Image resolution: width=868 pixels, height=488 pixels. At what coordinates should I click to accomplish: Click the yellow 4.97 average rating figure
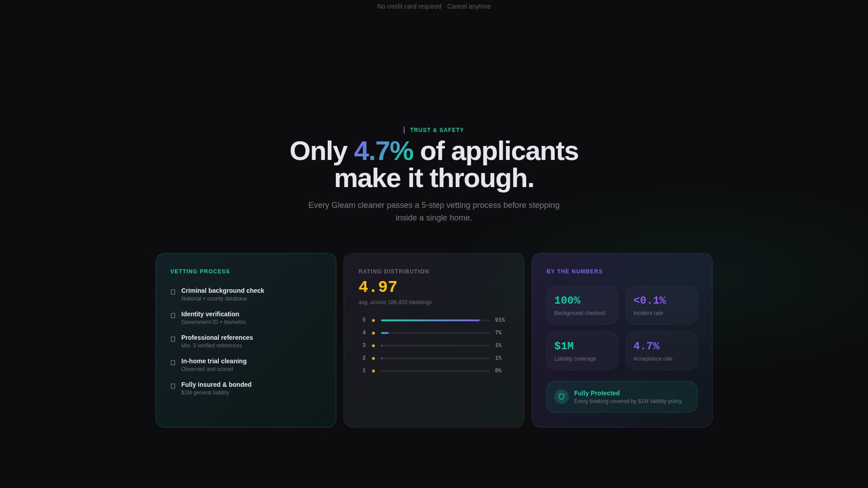click(378, 286)
